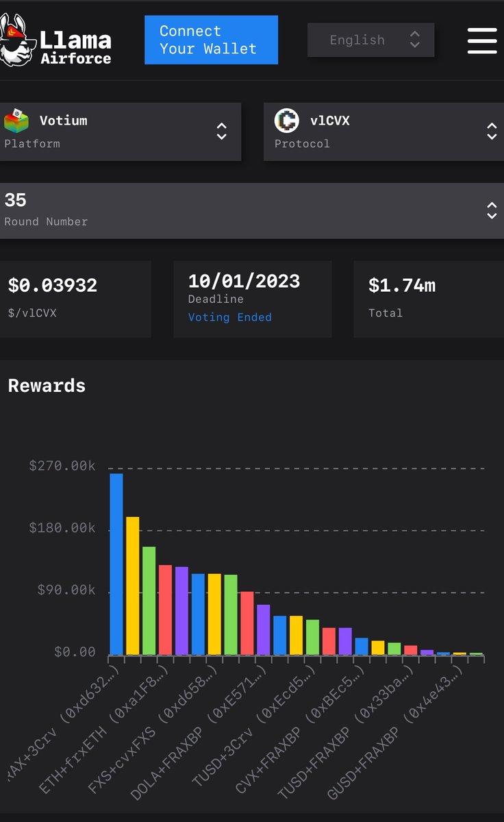Expand the vlCVX Protocol selector arrows
Screen dimensions: 504x822
(x=492, y=131)
